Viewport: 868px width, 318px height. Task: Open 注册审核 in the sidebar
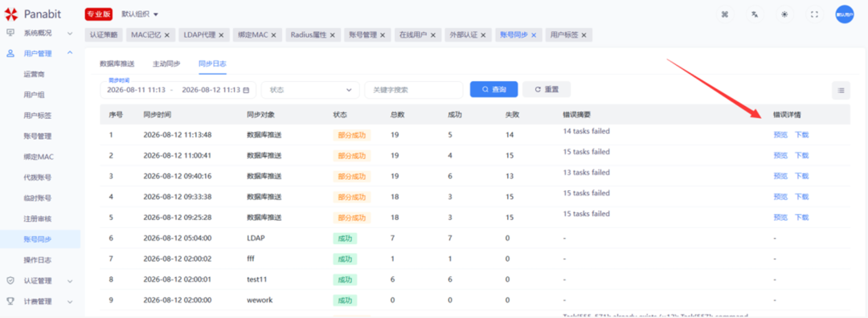(x=38, y=219)
